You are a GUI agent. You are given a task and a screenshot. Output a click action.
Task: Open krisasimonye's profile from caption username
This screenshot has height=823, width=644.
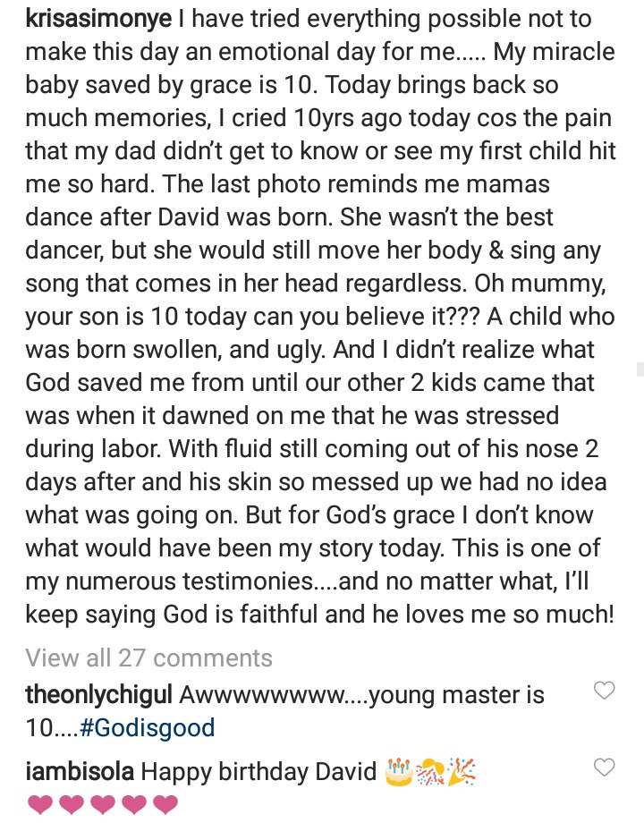pyautogui.click(x=98, y=20)
